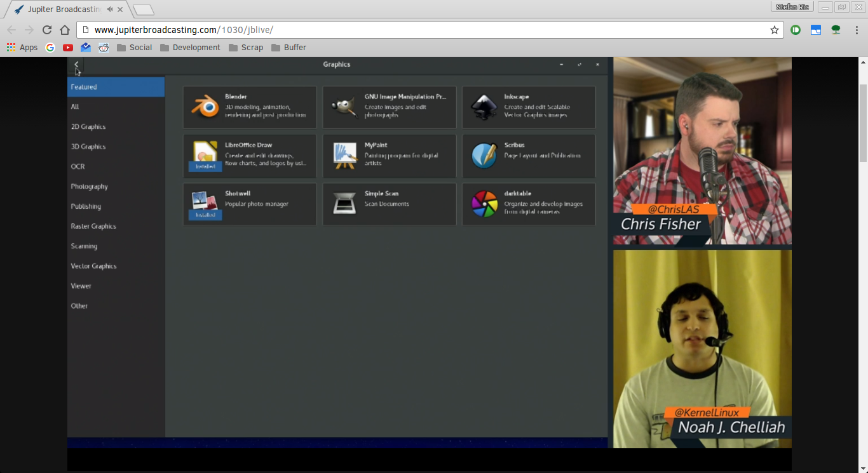Mute the tab via speaker icon
868x473 pixels.
[111, 10]
